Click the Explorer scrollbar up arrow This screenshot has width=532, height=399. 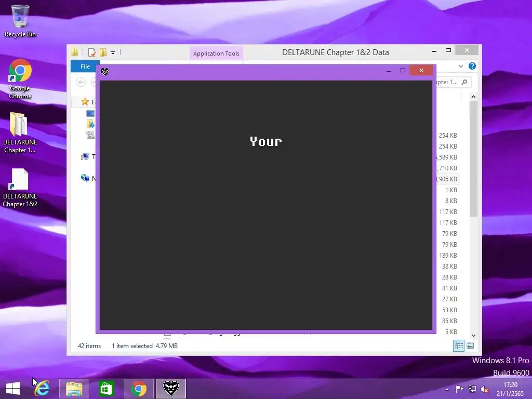coord(473,97)
